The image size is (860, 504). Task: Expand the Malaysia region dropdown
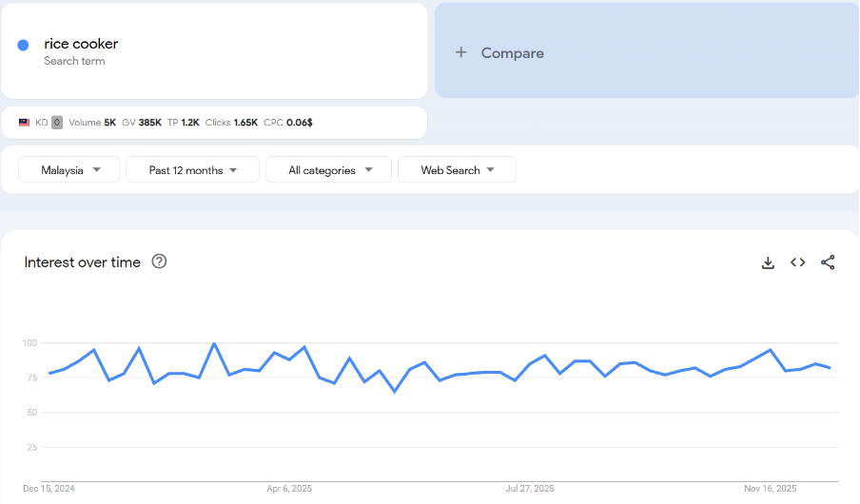(69, 170)
